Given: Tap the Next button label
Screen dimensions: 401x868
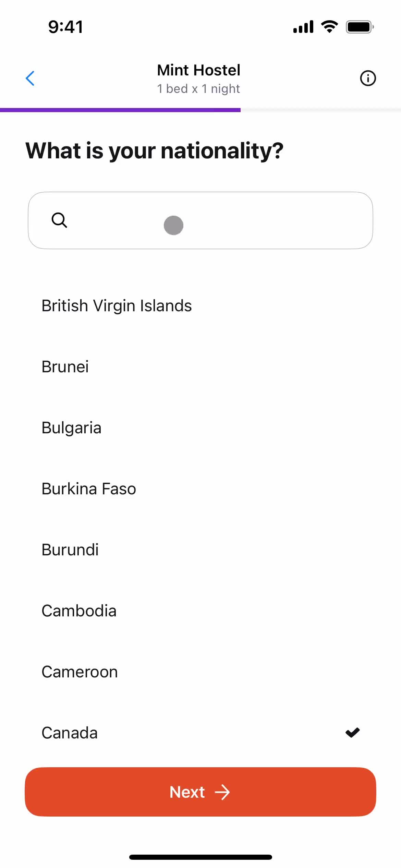Looking at the screenshot, I should [x=187, y=792].
